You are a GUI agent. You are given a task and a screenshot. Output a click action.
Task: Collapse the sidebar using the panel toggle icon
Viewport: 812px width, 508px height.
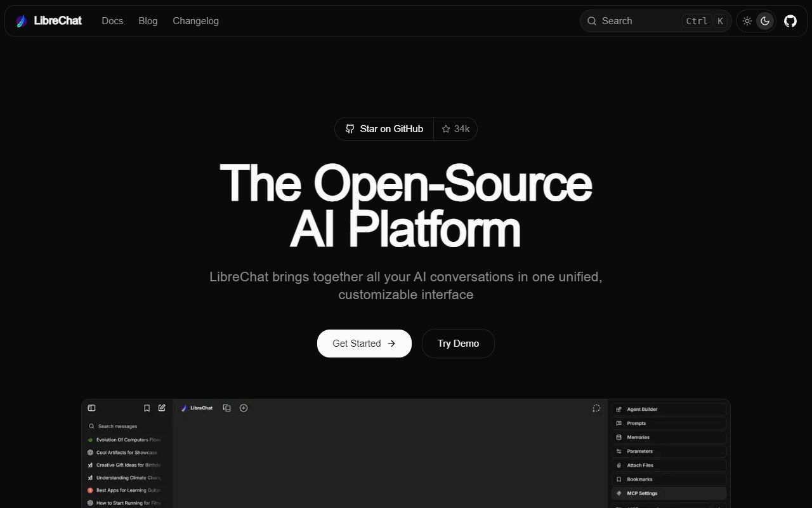[x=91, y=408]
